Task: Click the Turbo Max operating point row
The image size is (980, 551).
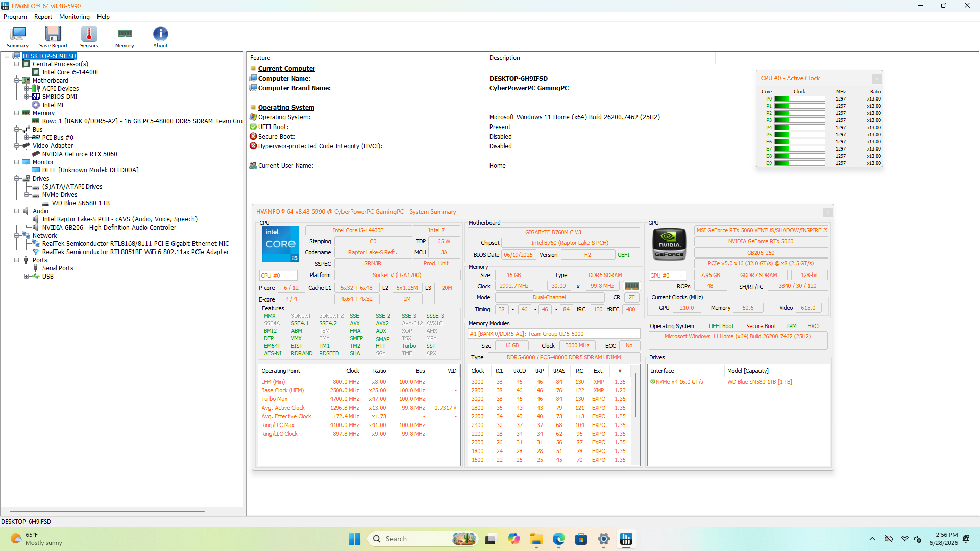Action: 359,399
